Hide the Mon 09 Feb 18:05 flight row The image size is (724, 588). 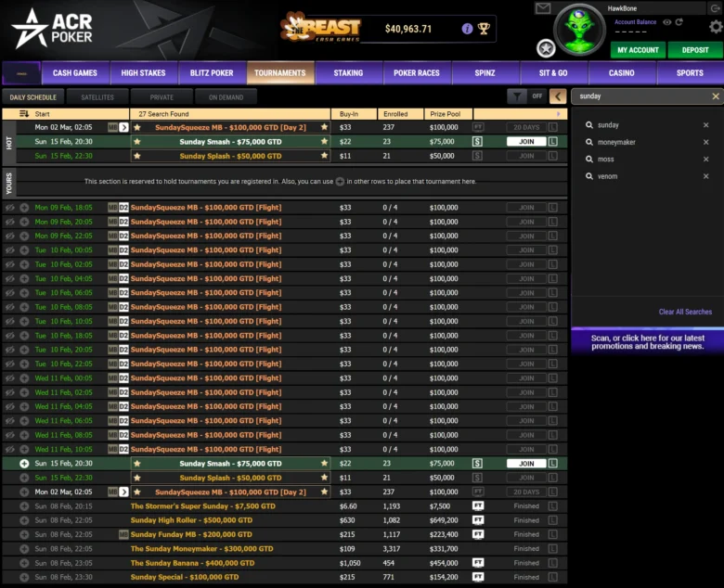[x=9, y=208]
